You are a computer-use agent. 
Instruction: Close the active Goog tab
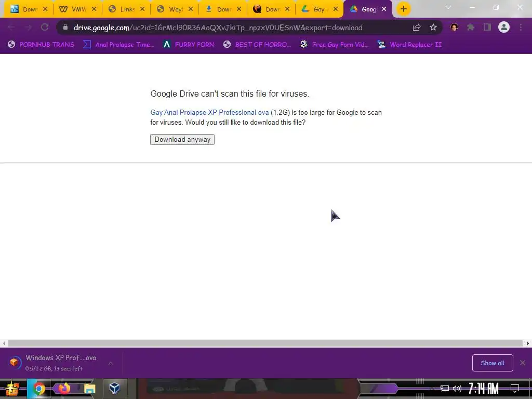(x=384, y=9)
